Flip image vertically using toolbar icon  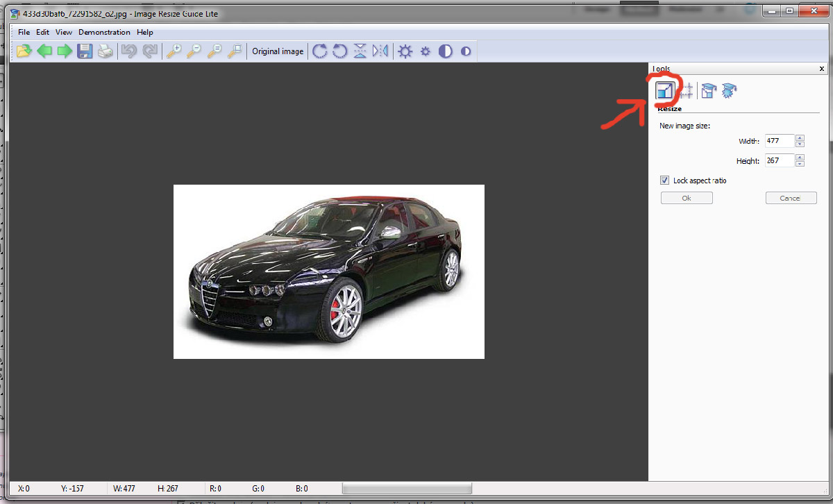(x=360, y=51)
